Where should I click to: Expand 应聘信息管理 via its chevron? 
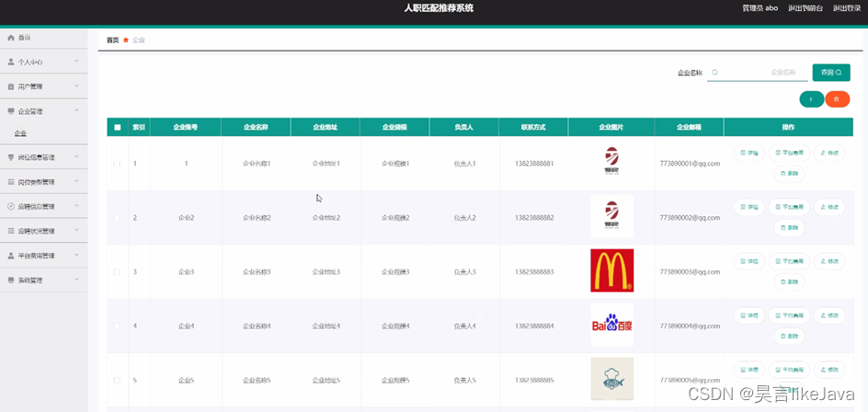77,205
